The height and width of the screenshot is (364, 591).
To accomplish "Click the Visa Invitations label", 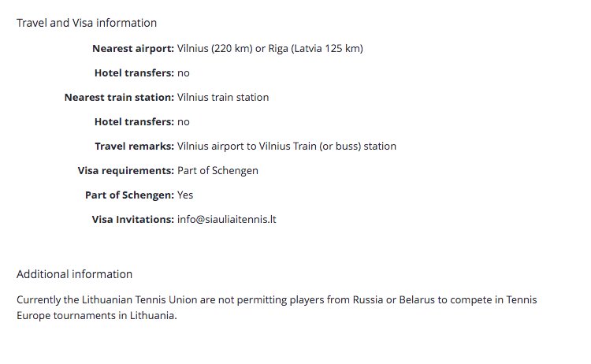I will click(133, 219).
